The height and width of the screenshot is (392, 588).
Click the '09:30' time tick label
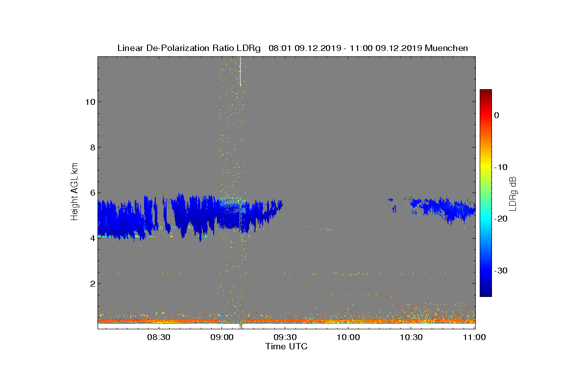(285, 337)
